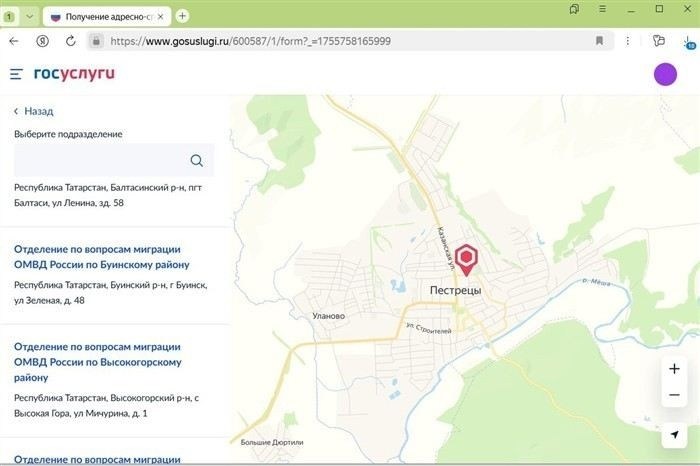Screen dimensions: 700x466
Task: Click the map geolocation arrow button
Action: tap(674, 436)
